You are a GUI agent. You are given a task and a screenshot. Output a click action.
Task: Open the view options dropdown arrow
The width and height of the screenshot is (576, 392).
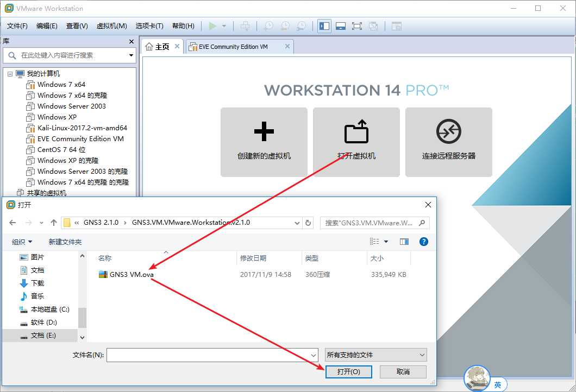(x=386, y=242)
